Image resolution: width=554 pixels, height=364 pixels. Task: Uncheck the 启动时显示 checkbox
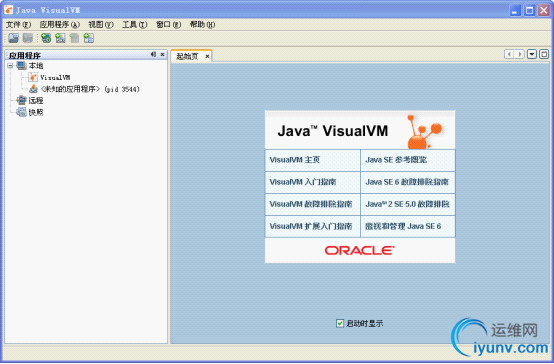pos(340,323)
